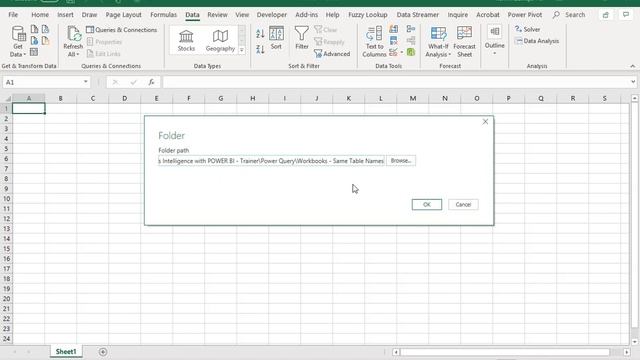The height and width of the screenshot is (360, 640).
Task: Select the Stocks data type
Action: (x=186, y=40)
